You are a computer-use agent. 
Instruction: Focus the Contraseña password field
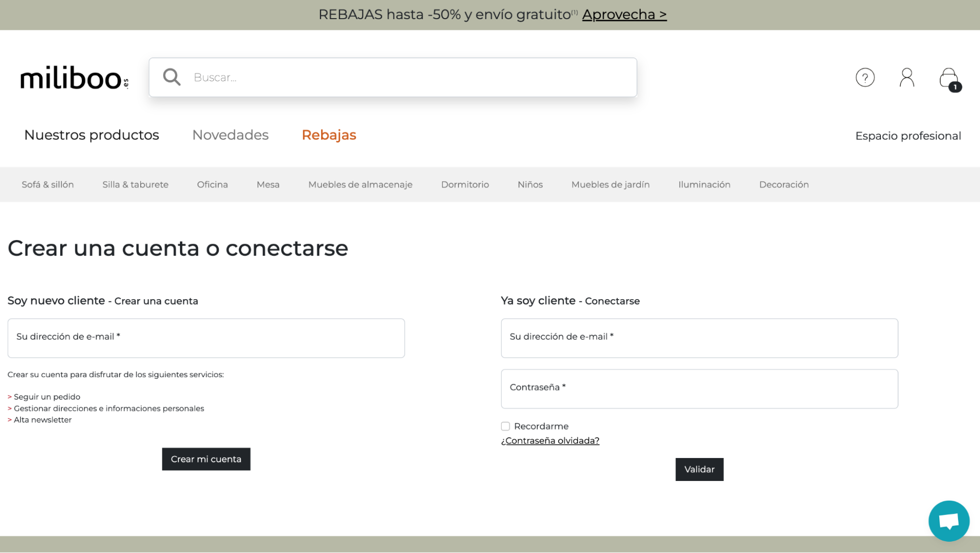(699, 389)
